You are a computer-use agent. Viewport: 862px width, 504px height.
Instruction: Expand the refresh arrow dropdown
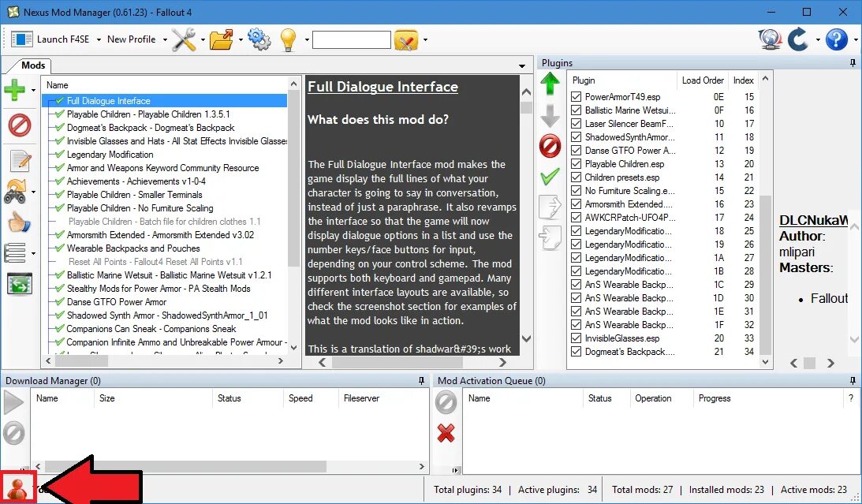[x=818, y=39]
